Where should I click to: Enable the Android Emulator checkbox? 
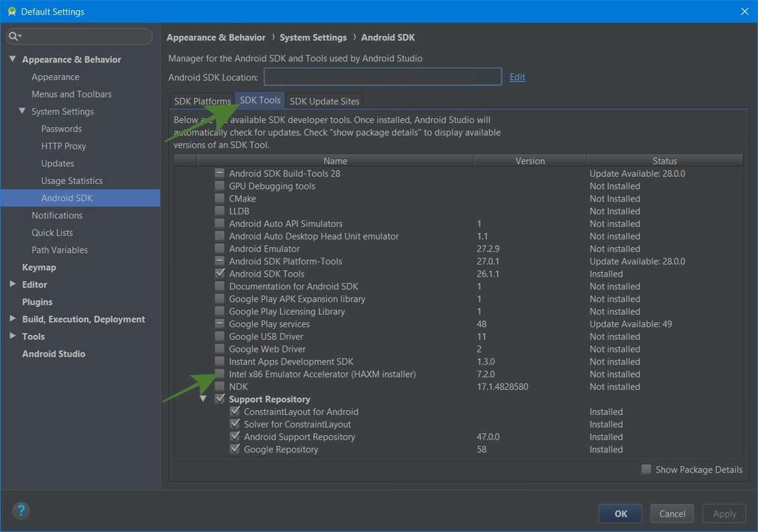[x=220, y=249]
